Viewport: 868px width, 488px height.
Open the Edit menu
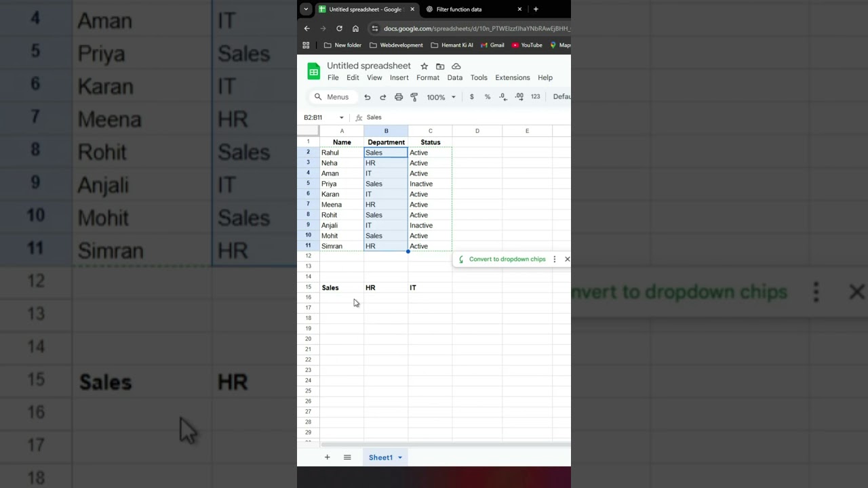pos(353,78)
